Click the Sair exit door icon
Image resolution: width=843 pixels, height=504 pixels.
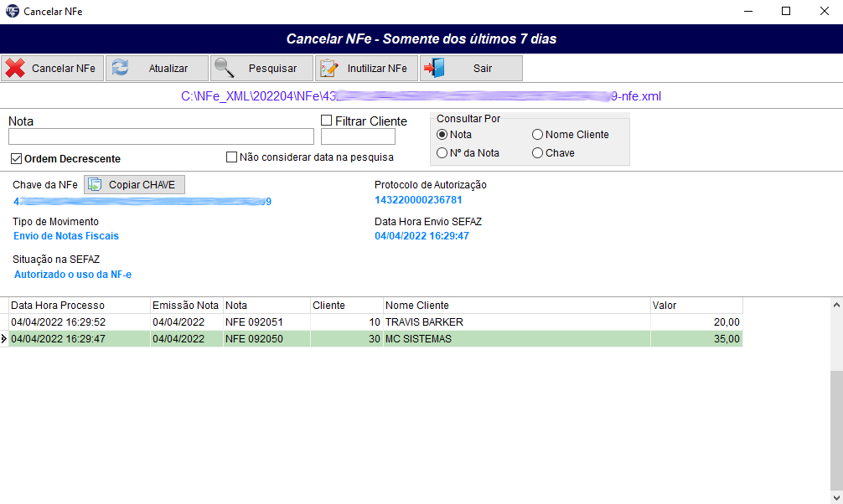[x=433, y=69]
